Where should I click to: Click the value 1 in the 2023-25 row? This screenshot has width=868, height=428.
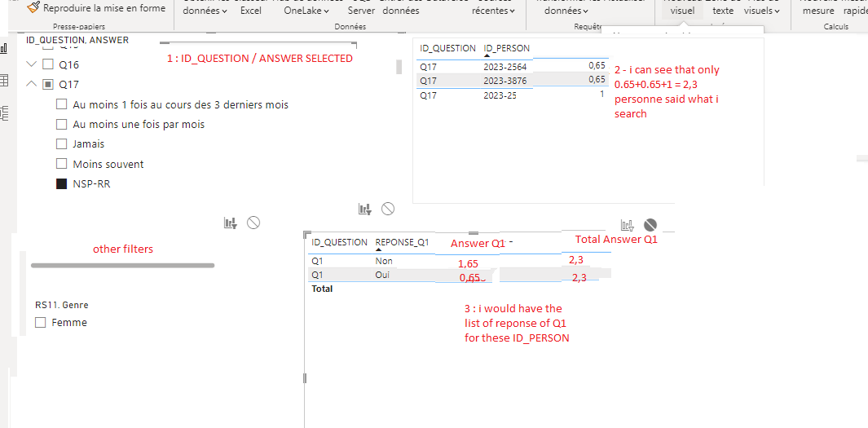602,95
